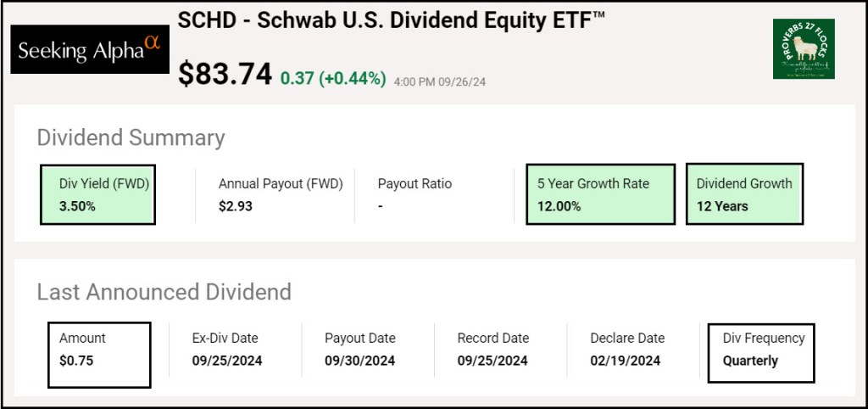Click the Payout Date 09/30/2024 value
868x409 pixels.
(x=359, y=361)
